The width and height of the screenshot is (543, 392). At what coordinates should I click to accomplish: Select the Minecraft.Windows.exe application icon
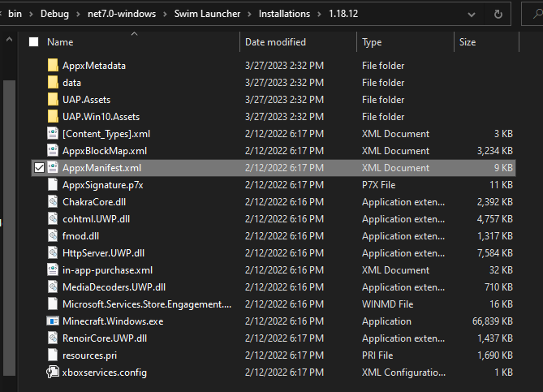(53, 321)
